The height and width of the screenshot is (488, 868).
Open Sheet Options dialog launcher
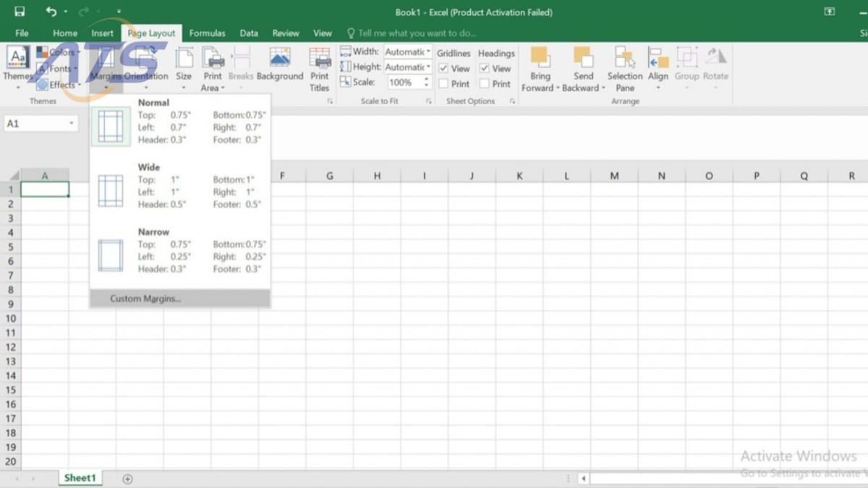[512, 102]
